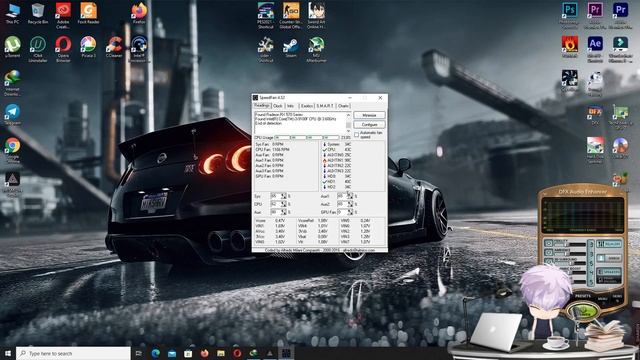Launch Opera Browser desktop shortcut
Viewport: 640px width, 360px height.
[63, 49]
